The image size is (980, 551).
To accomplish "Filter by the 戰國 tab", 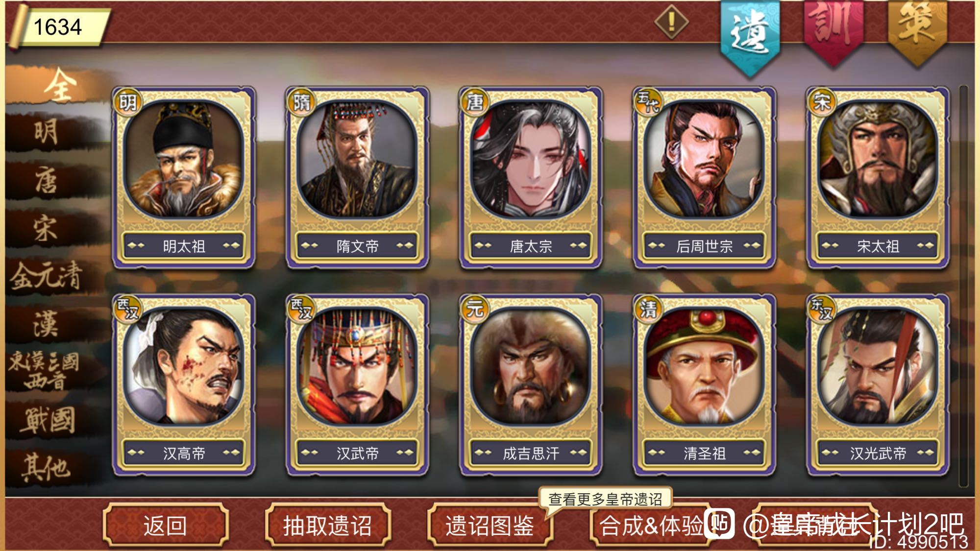I will click(x=48, y=420).
